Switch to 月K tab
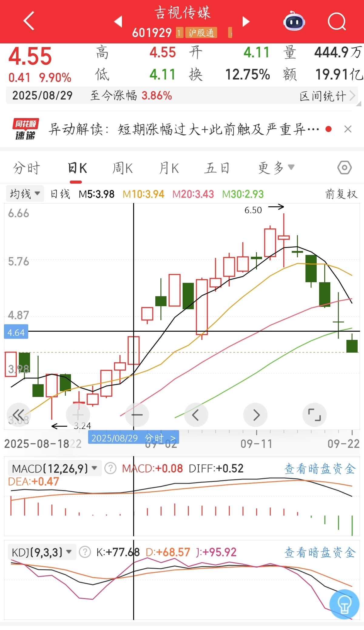The height and width of the screenshot is (630, 364). click(x=169, y=168)
